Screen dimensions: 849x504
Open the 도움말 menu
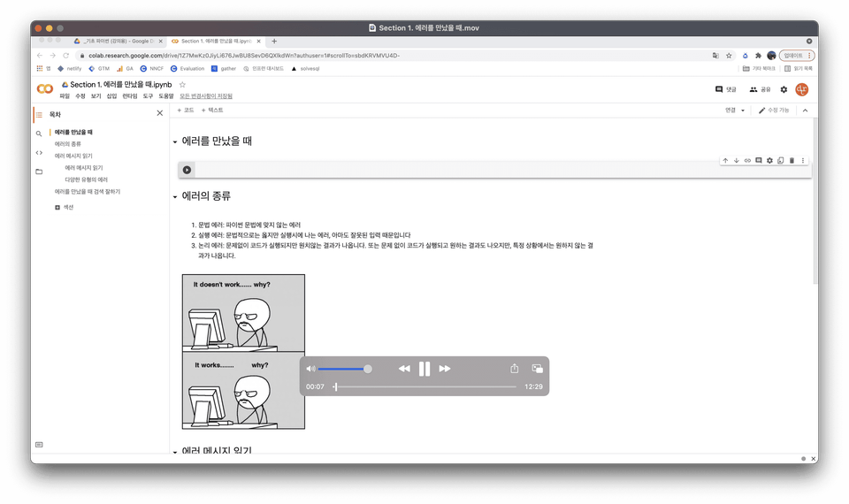(166, 95)
